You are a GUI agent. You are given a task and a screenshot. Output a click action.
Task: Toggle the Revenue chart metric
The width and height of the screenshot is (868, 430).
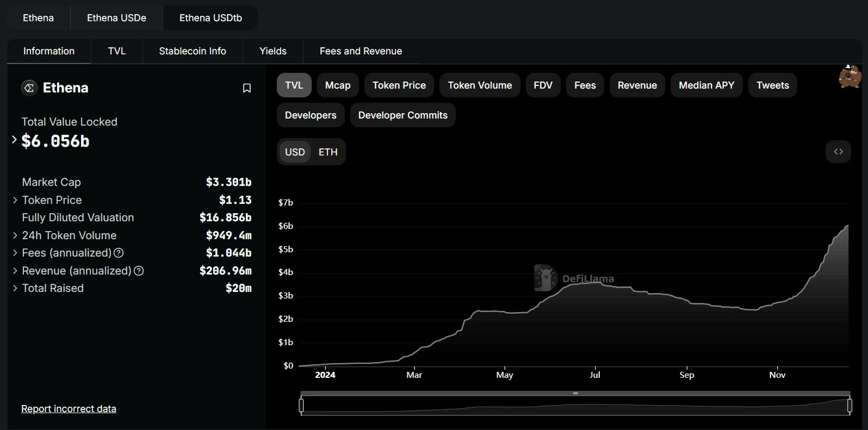click(637, 85)
